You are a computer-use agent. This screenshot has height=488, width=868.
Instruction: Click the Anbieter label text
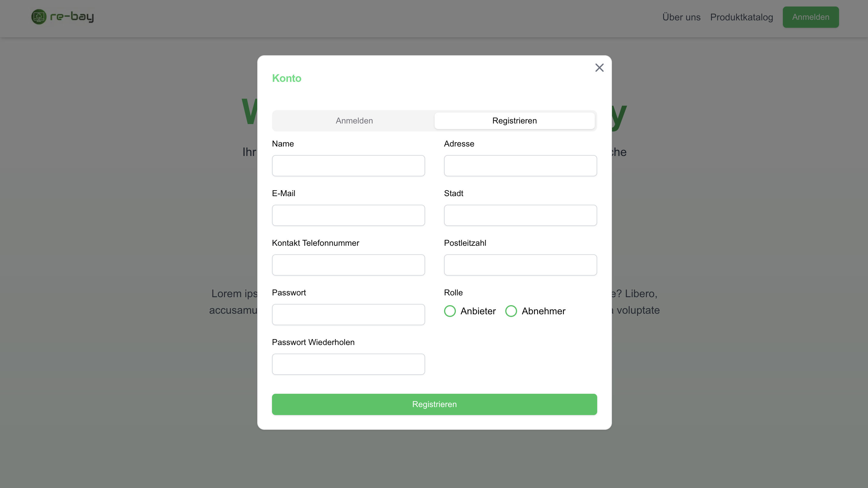pos(478,311)
